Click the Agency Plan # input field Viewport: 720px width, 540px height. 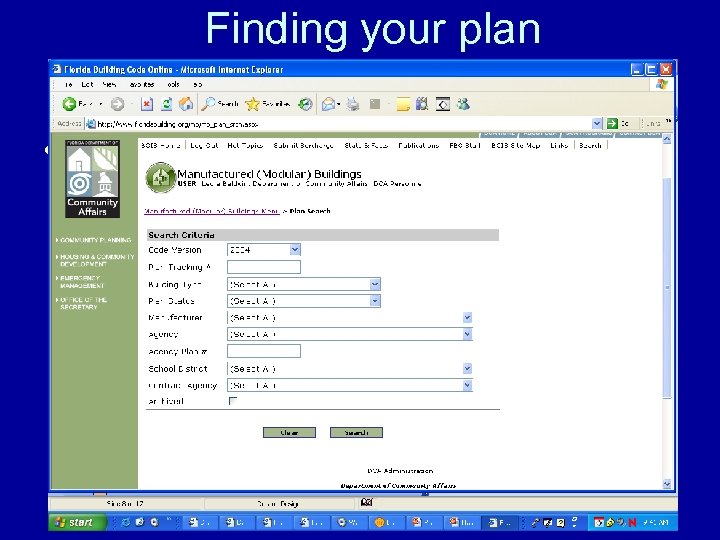pyautogui.click(x=264, y=351)
